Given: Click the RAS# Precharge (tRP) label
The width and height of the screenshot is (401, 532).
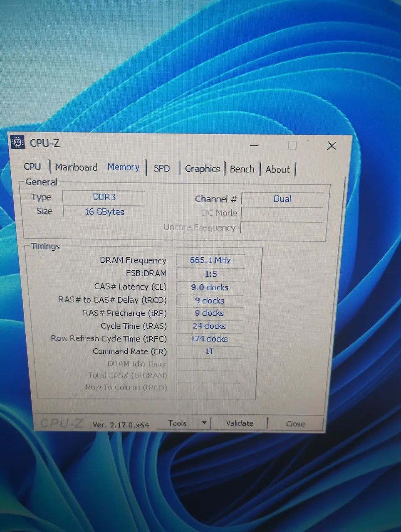Looking at the screenshot, I should point(125,313).
